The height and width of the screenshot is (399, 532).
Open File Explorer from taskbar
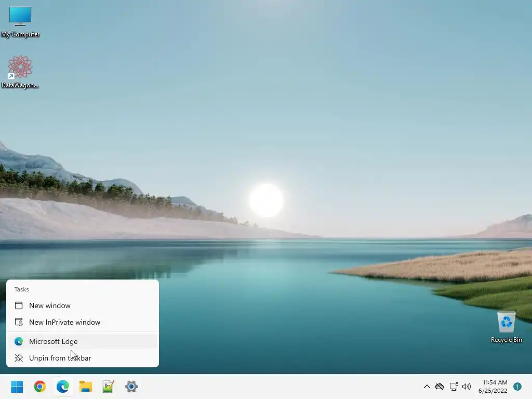[x=86, y=387]
